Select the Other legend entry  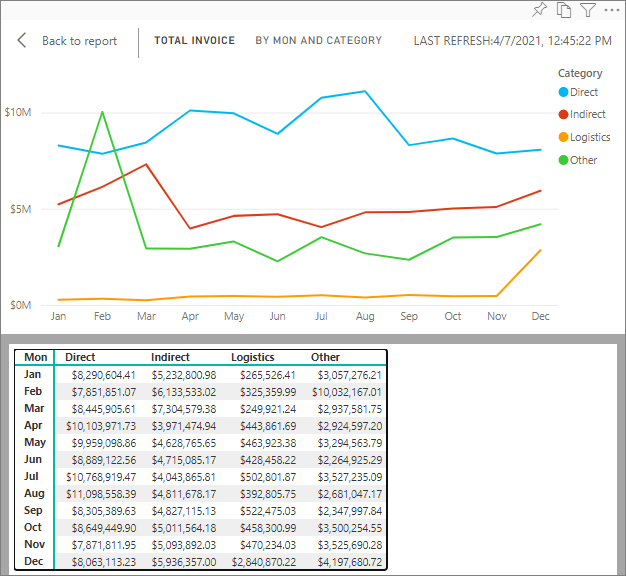click(x=582, y=160)
